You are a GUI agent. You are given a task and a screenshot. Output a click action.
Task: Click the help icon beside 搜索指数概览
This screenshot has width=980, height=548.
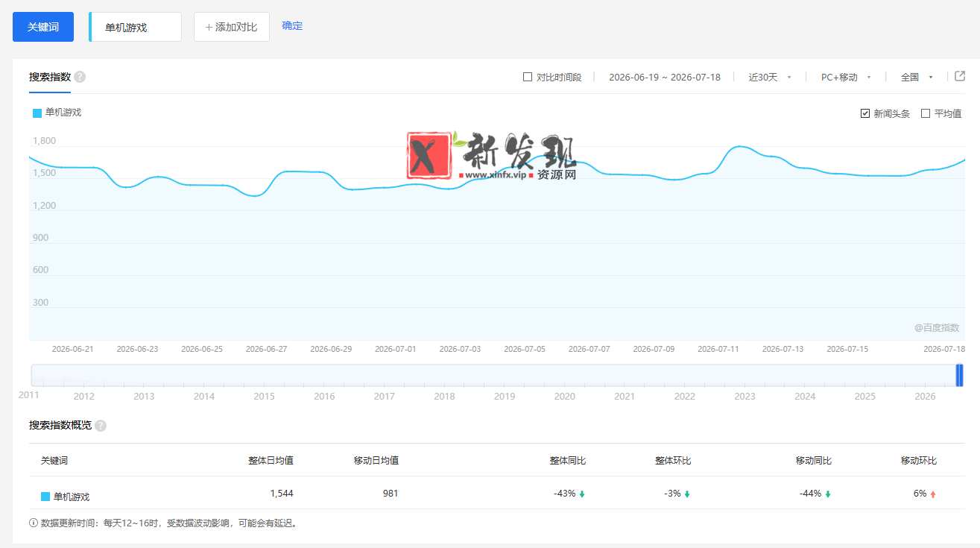click(101, 426)
